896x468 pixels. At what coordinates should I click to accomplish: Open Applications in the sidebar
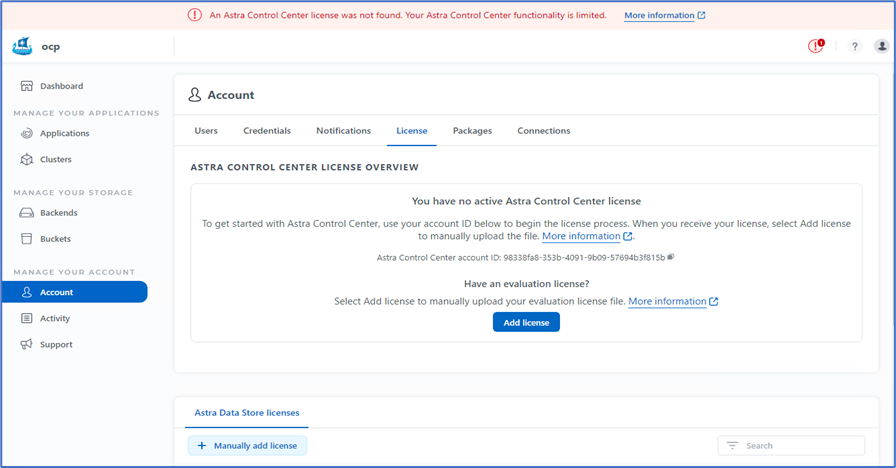coord(64,133)
